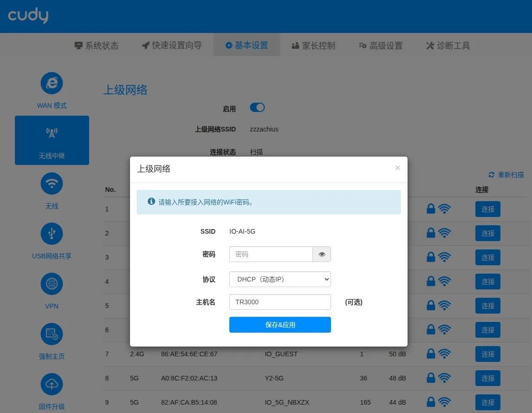Viewport: 532px width, 413px height.
Task: Toggle the 启用 upstream network switch
Action: [x=257, y=108]
